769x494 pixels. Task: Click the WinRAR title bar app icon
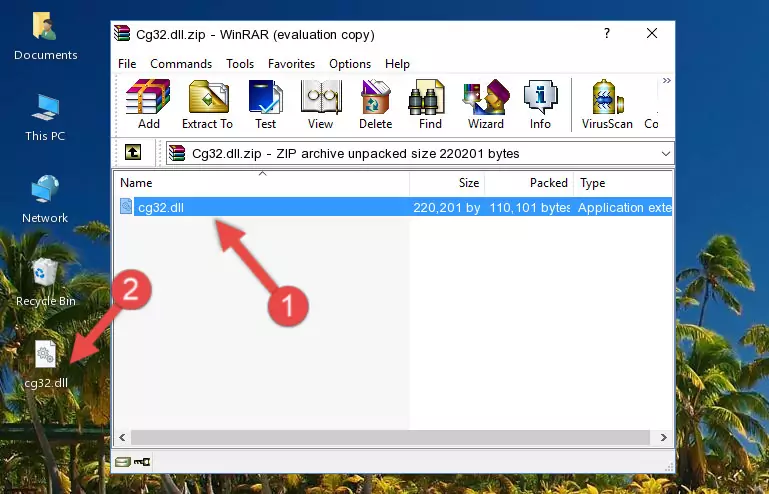pyautogui.click(x=122, y=34)
